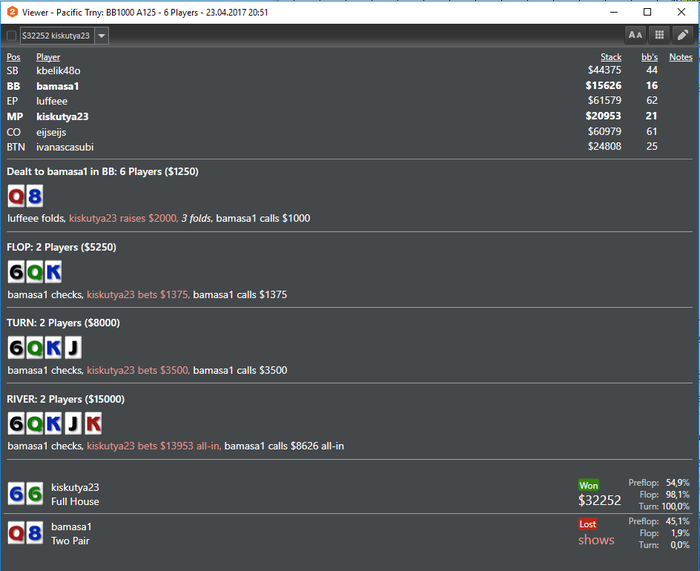Select player kiskutya23 in MP row
This screenshot has width=700, height=571.
62,117
